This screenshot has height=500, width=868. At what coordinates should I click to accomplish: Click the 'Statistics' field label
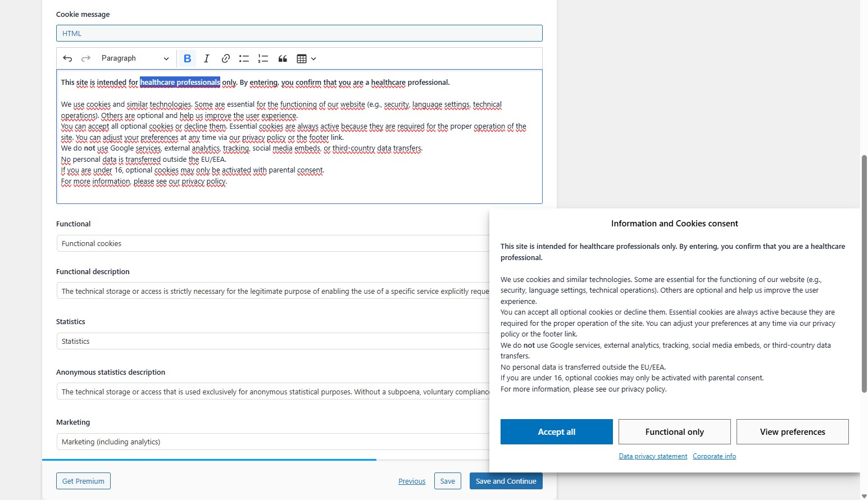71,321
